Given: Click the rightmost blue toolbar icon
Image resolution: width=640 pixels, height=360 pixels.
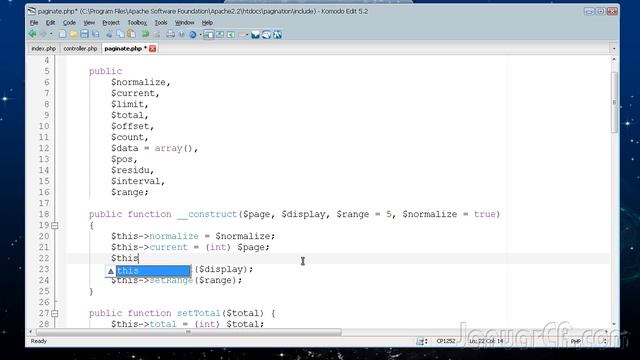Looking at the screenshot, I should [278, 35].
